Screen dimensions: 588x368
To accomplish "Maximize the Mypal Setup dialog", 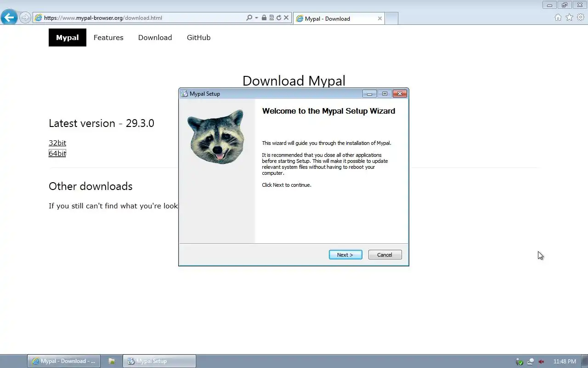I will tap(384, 94).
